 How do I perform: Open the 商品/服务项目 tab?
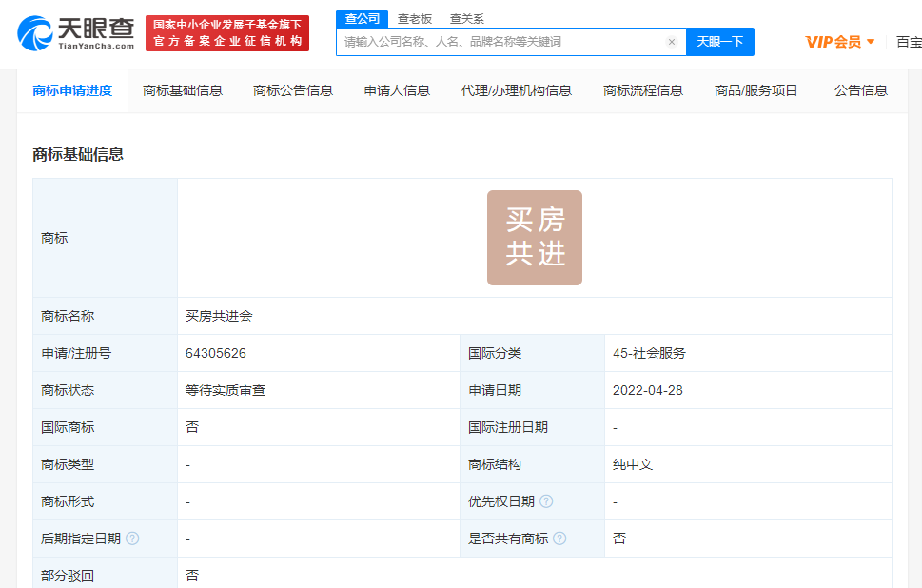point(755,90)
